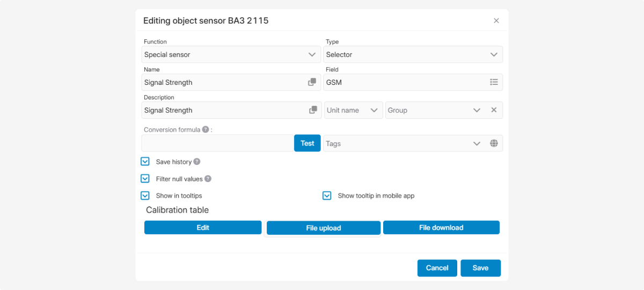
Task: Close the sensor editing dialog
Action: pos(496,21)
